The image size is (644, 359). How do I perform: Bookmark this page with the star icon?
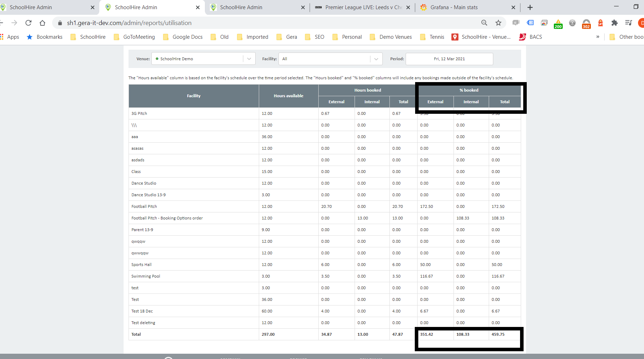pos(498,23)
